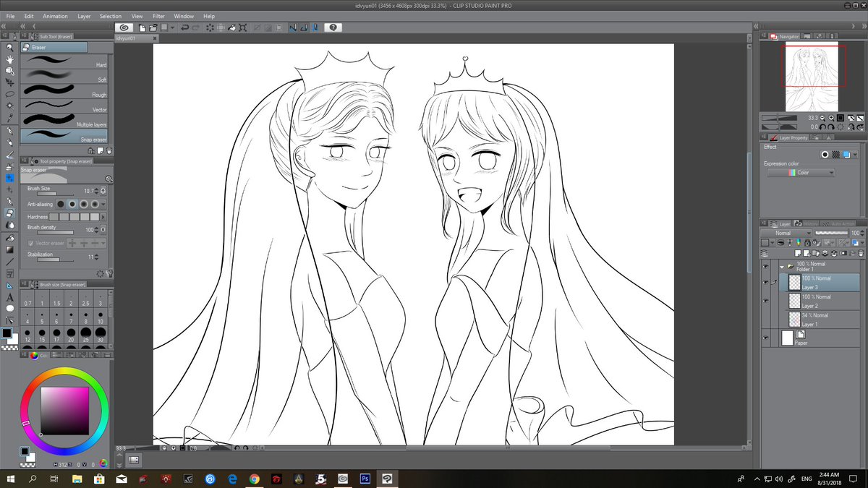Hide Layer 3 with eye icon
Screen dimensions: 868x488
point(766,282)
